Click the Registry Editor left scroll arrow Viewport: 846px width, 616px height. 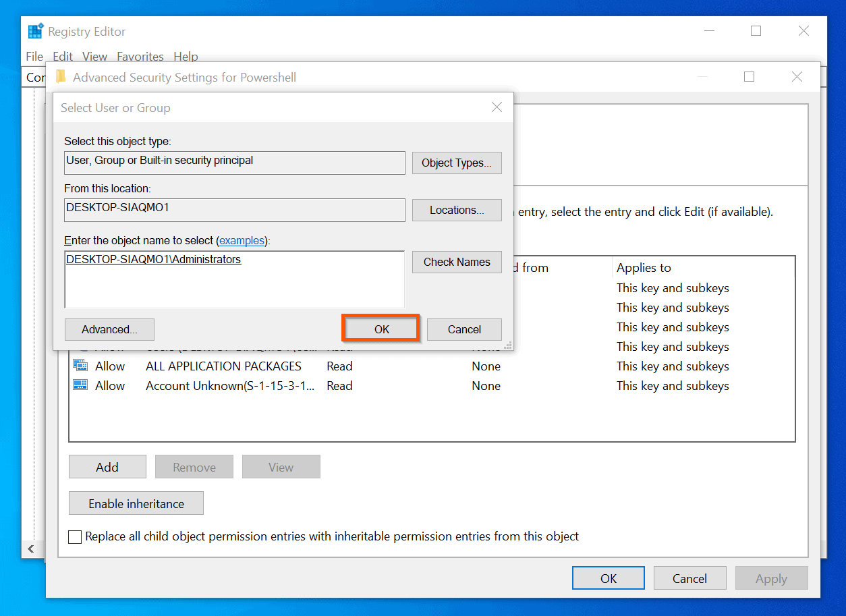click(x=31, y=549)
